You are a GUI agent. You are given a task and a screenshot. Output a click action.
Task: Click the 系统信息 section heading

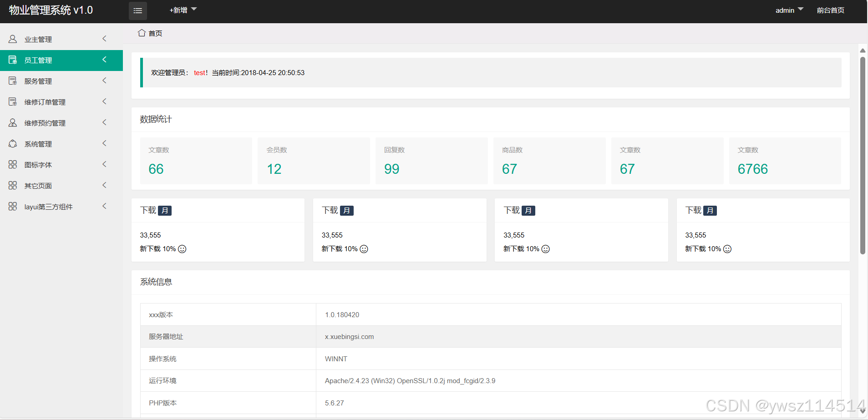pos(156,282)
